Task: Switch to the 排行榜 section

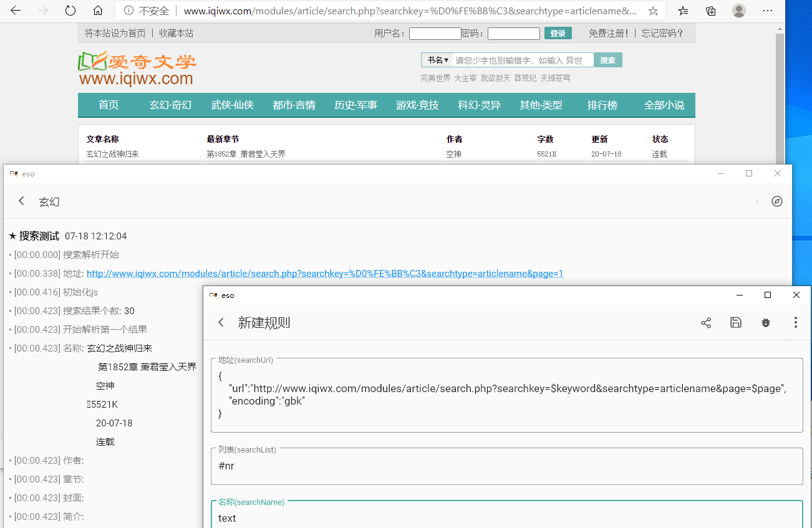Action: click(602, 105)
